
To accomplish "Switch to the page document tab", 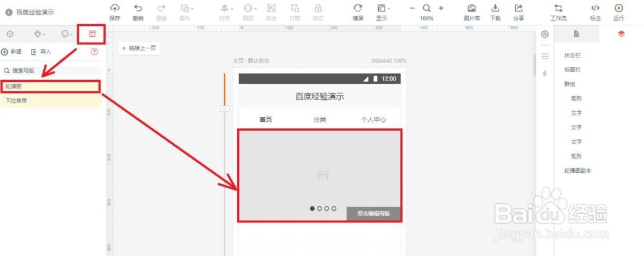I will 576,34.
